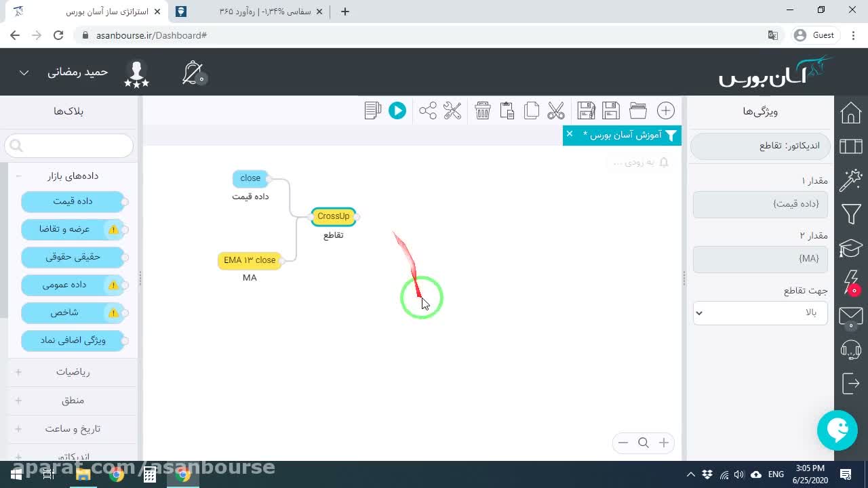Open the envelope messages icon
The image size is (868, 488).
click(x=850, y=316)
